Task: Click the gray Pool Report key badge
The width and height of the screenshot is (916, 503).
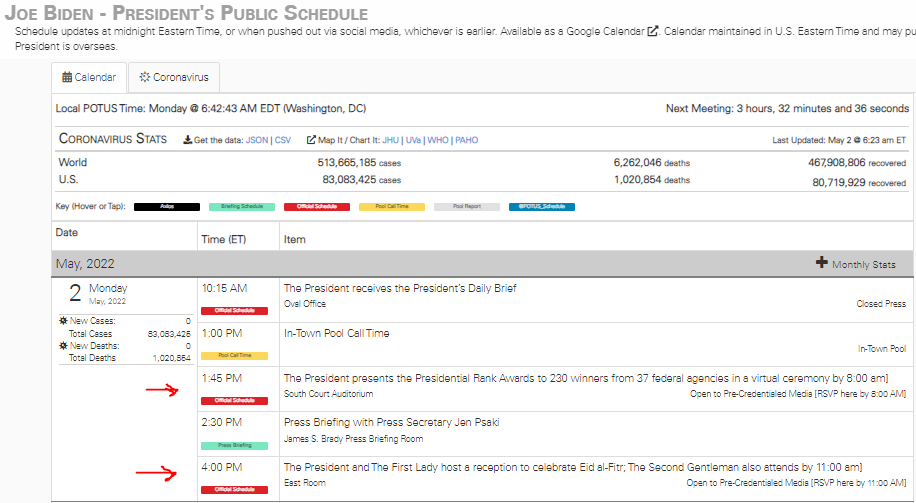Action: [x=467, y=207]
